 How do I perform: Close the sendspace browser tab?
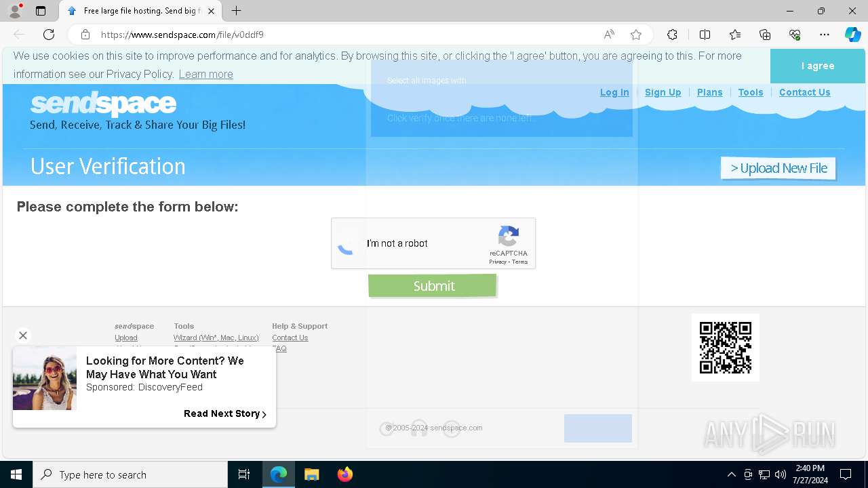211,11
